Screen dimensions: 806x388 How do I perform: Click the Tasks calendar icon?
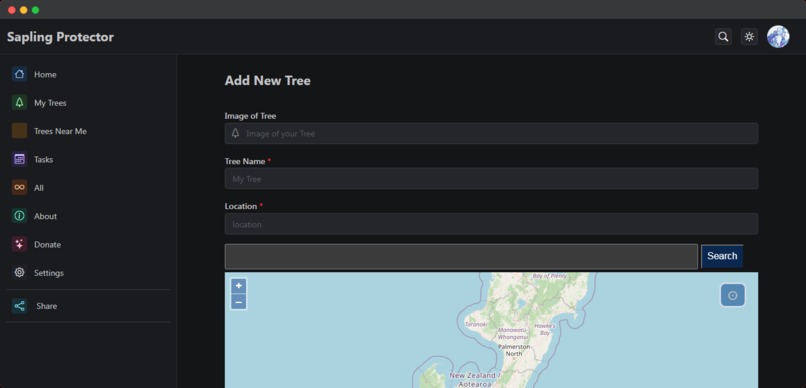click(x=19, y=159)
